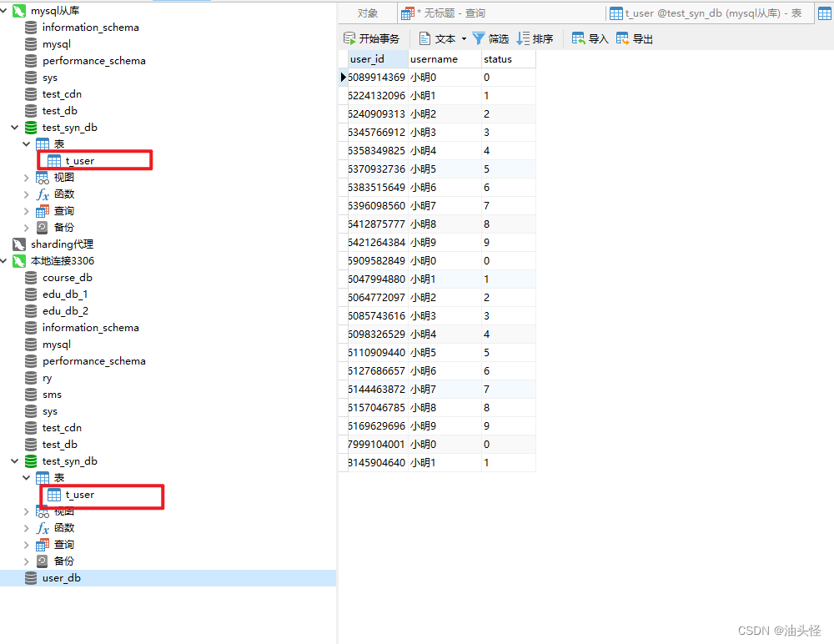
Task: Collapse the 本地连接3306 connection tree
Action: pyautogui.click(x=5, y=261)
